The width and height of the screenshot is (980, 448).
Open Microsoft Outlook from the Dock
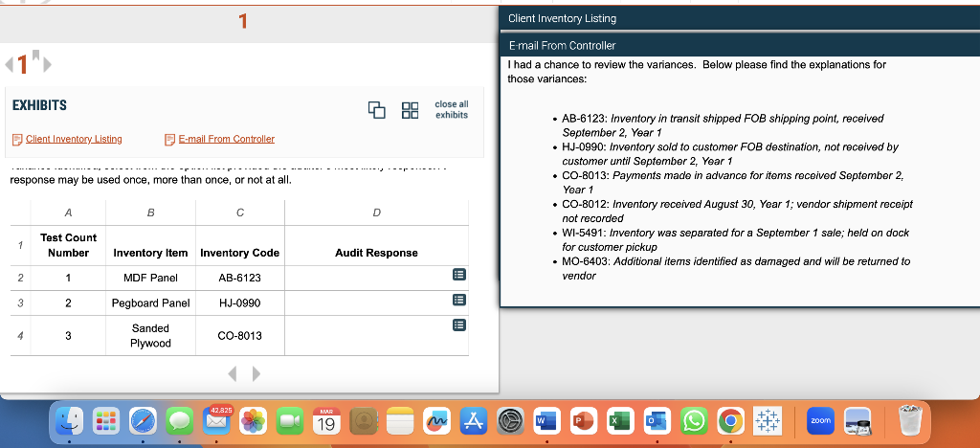pyautogui.click(x=657, y=421)
